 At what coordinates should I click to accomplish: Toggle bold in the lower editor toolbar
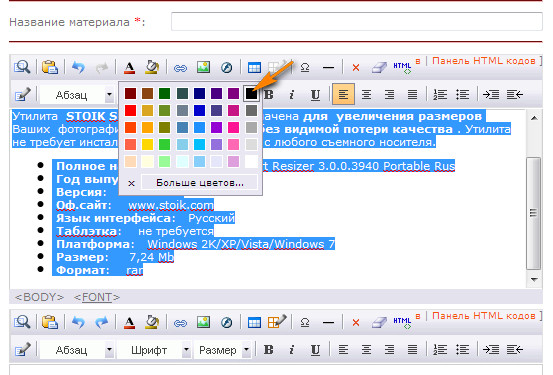268,350
